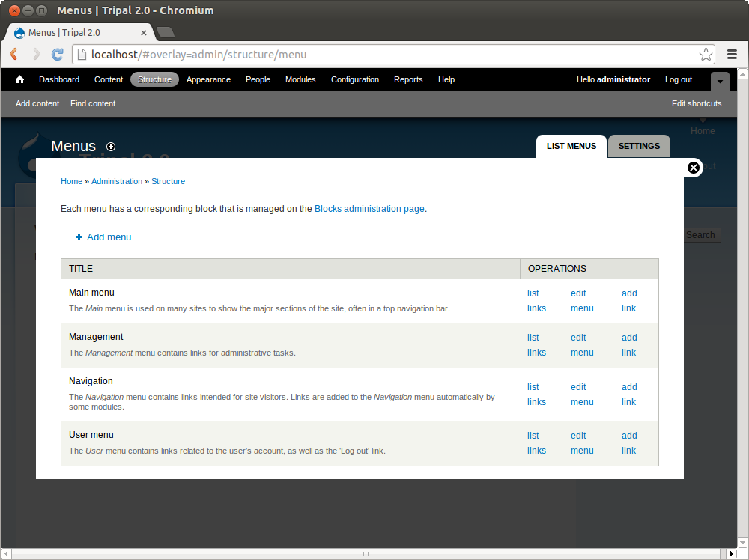Click add link for User menu

(x=629, y=443)
